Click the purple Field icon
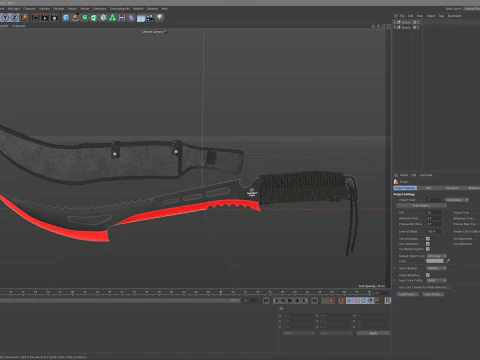The height and width of the screenshot is (360, 480). (x=121, y=17)
